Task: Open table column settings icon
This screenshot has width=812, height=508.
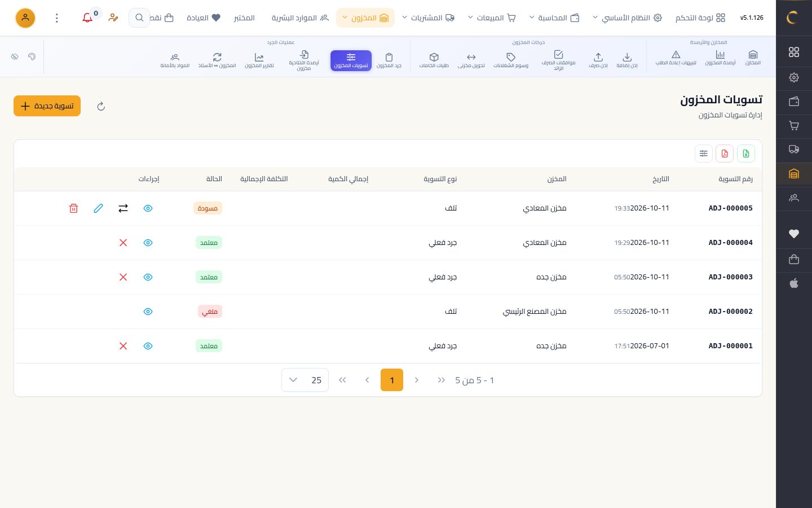Action: pyautogui.click(x=704, y=154)
